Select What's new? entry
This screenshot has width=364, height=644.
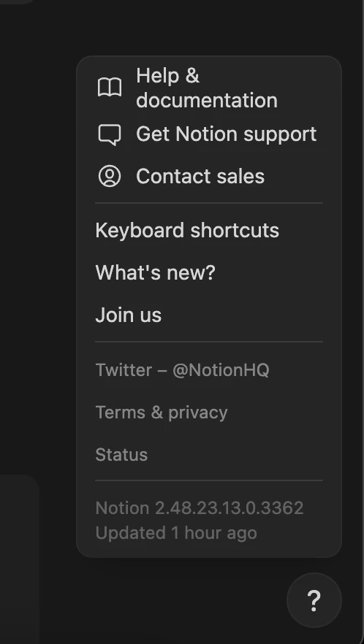coord(209,272)
